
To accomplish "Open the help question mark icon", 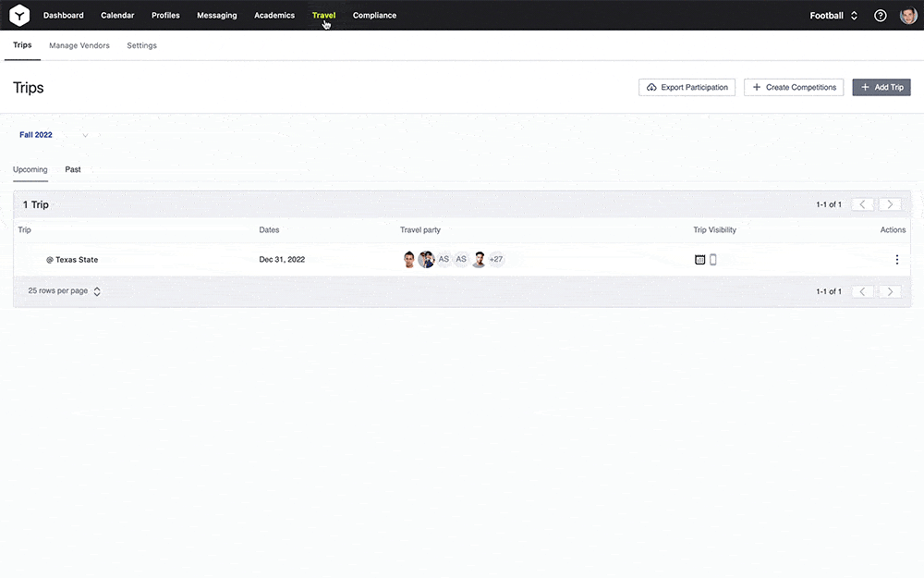I will pyautogui.click(x=881, y=16).
